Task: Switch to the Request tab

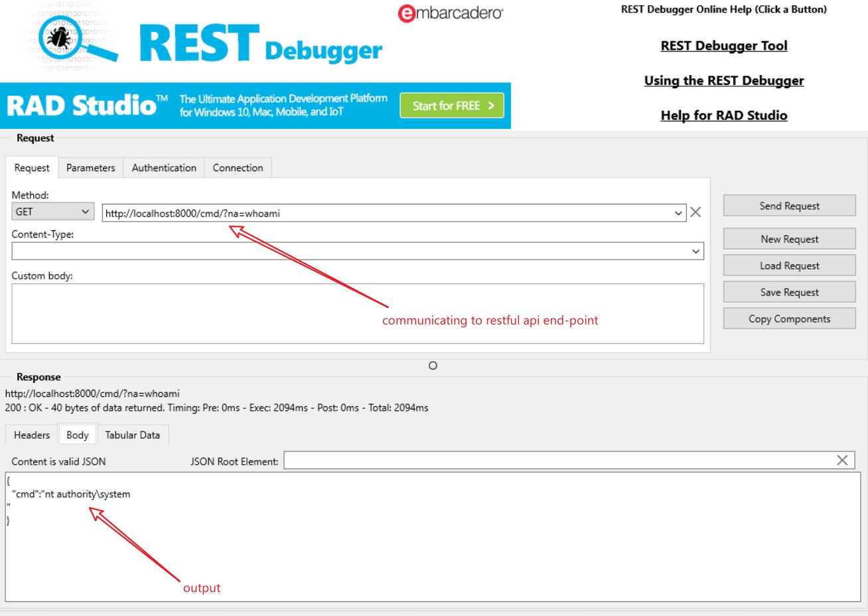Action: coord(32,168)
